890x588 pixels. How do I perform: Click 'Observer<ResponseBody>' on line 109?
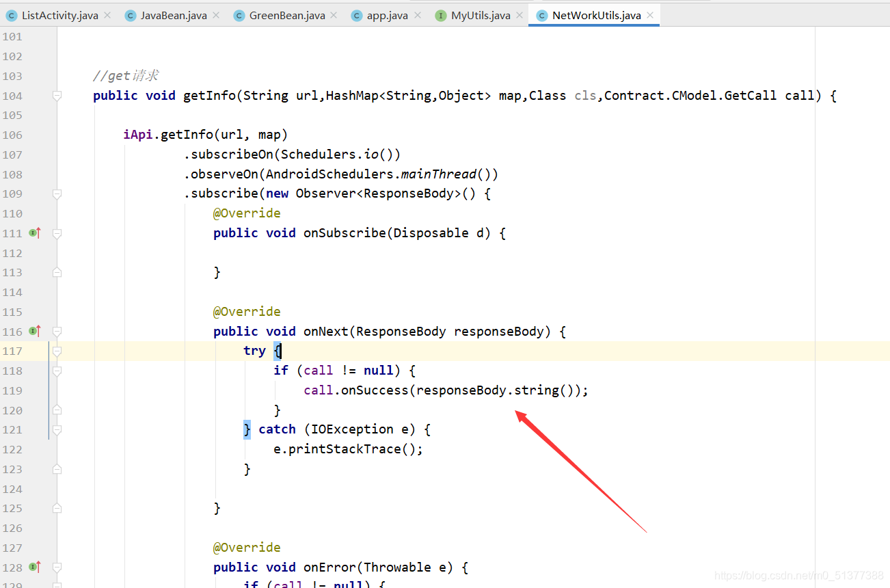coord(379,193)
